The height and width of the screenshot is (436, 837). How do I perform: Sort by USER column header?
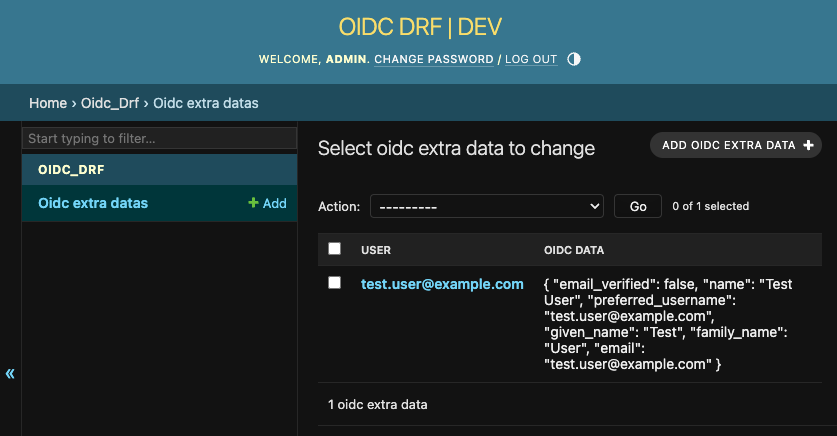pos(376,250)
